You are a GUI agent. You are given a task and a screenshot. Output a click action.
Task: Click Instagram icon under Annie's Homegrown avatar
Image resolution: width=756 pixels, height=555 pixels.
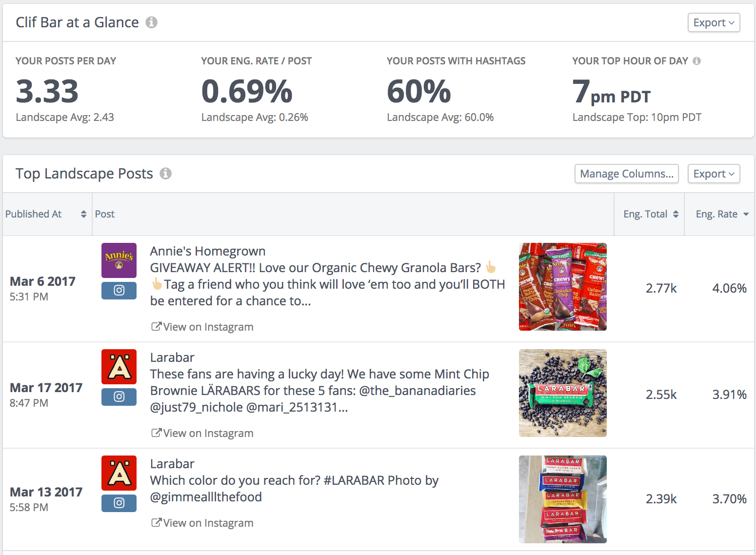(119, 291)
